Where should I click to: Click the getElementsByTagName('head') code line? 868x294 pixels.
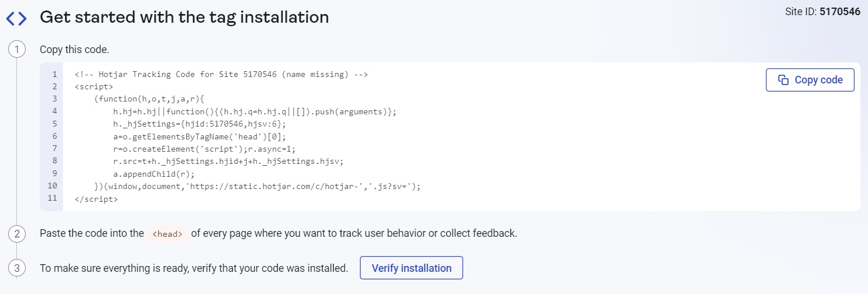pos(200,136)
